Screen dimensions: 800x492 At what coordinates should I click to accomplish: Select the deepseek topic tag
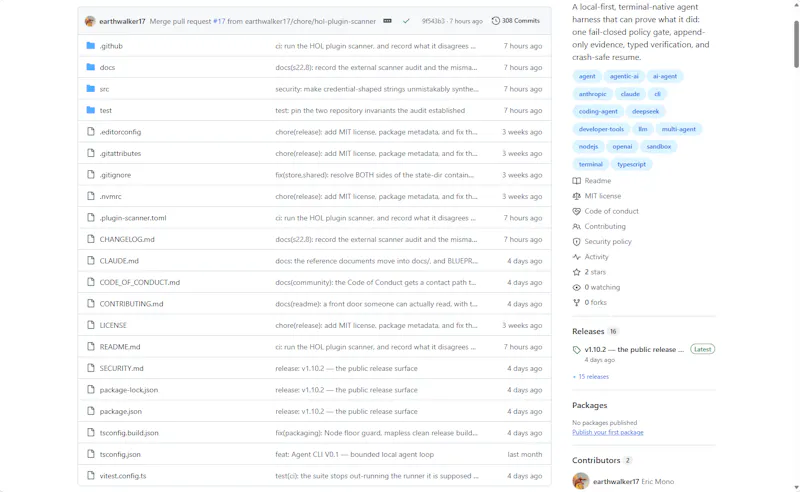click(x=645, y=111)
